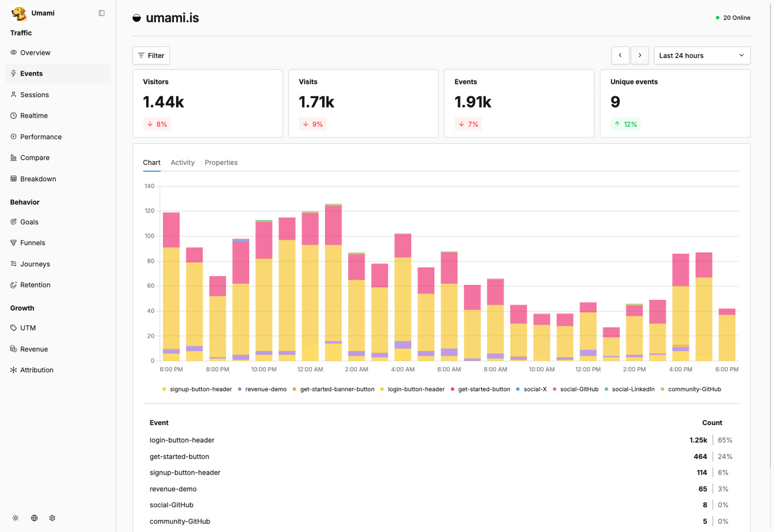Image resolution: width=774 pixels, height=532 pixels.
Task: Click the Unique events metric card
Action: 675,103
